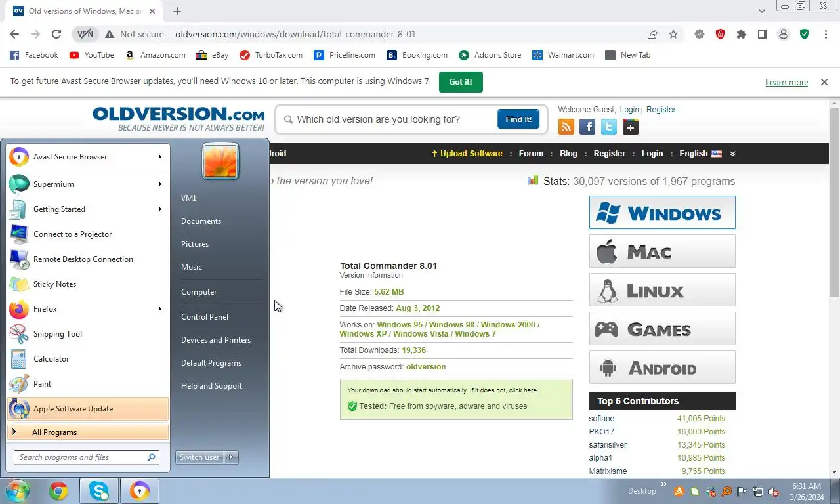Expand the Supermium jump list arrow
The height and width of the screenshot is (504, 840).
(159, 184)
